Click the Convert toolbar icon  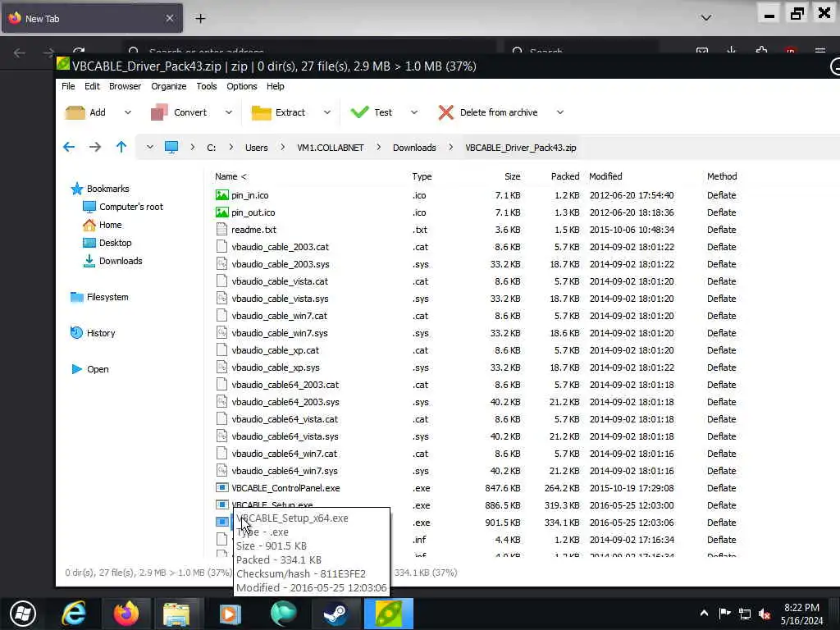point(159,112)
